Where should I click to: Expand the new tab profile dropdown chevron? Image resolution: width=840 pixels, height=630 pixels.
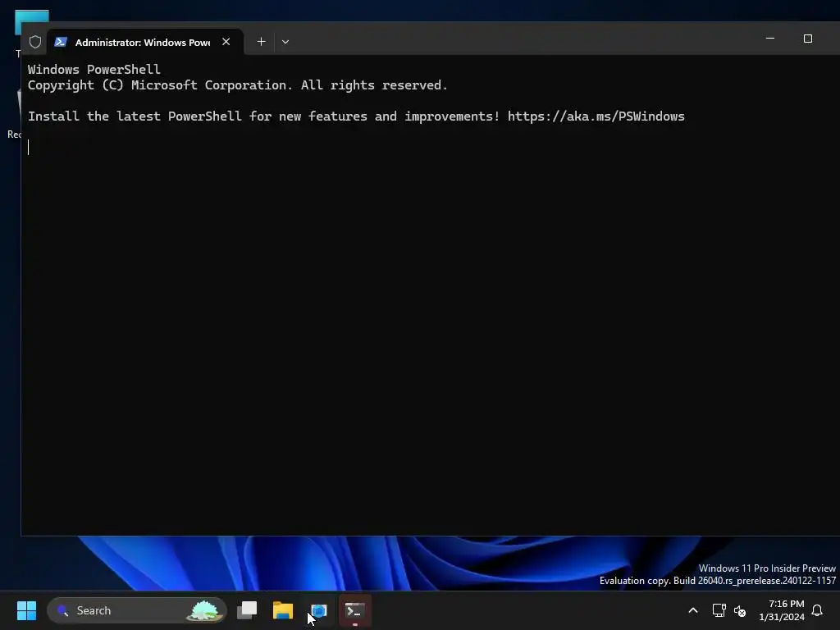tap(285, 42)
